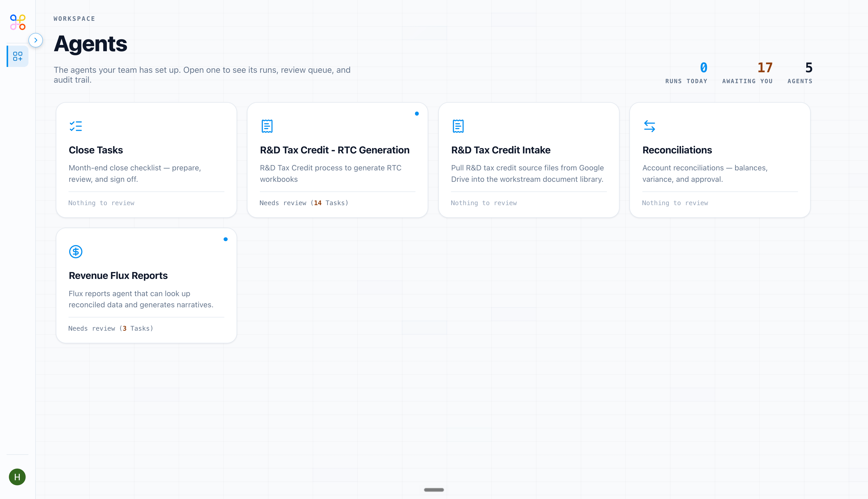
Task: Open the Revenue Flux Reports agent
Action: coord(146,286)
